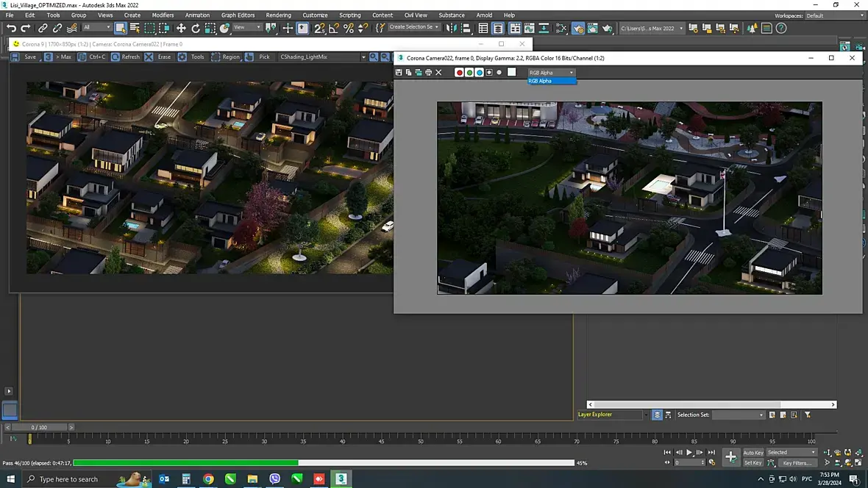Open Google Chrome from the taskbar

[x=208, y=479]
